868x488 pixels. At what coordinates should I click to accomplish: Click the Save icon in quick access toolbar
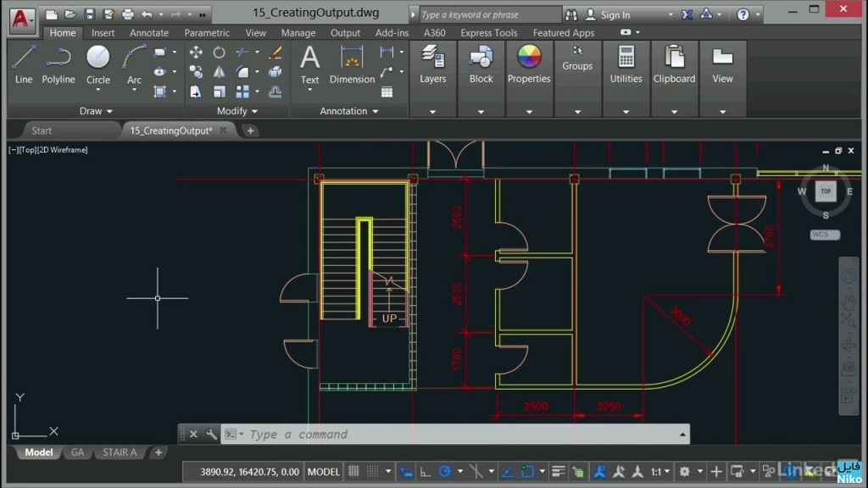(x=89, y=14)
